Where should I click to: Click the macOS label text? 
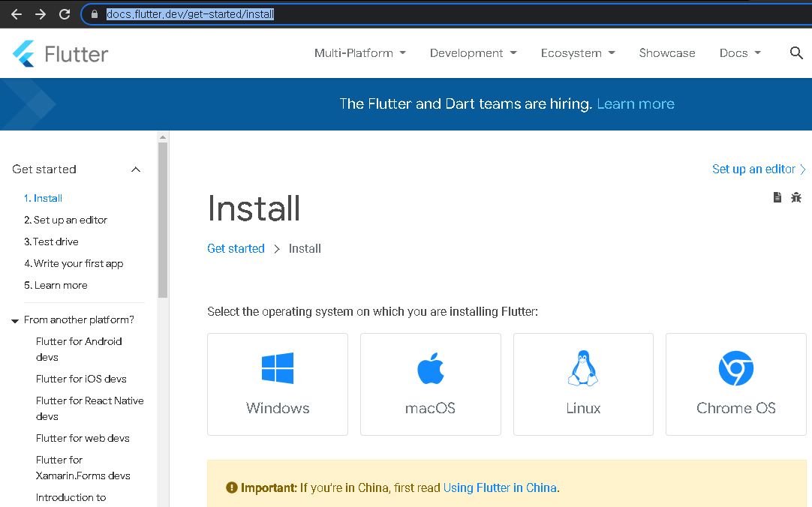[x=430, y=408]
